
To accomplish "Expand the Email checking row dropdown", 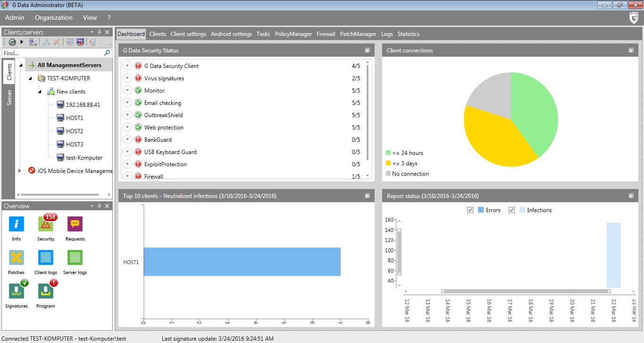I will tap(127, 103).
